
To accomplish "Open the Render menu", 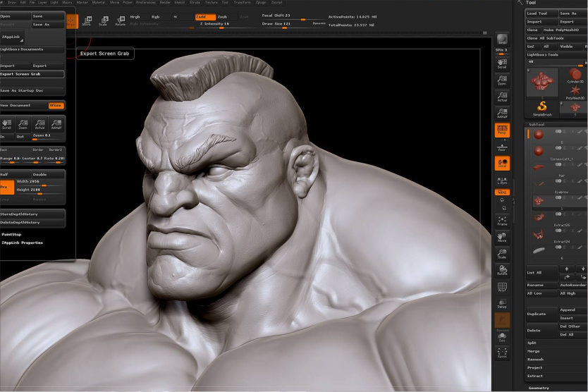I will click(165, 2).
